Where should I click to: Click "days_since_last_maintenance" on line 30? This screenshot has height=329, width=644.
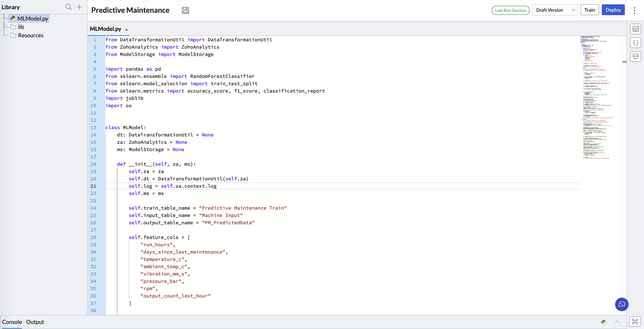click(183, 252)
